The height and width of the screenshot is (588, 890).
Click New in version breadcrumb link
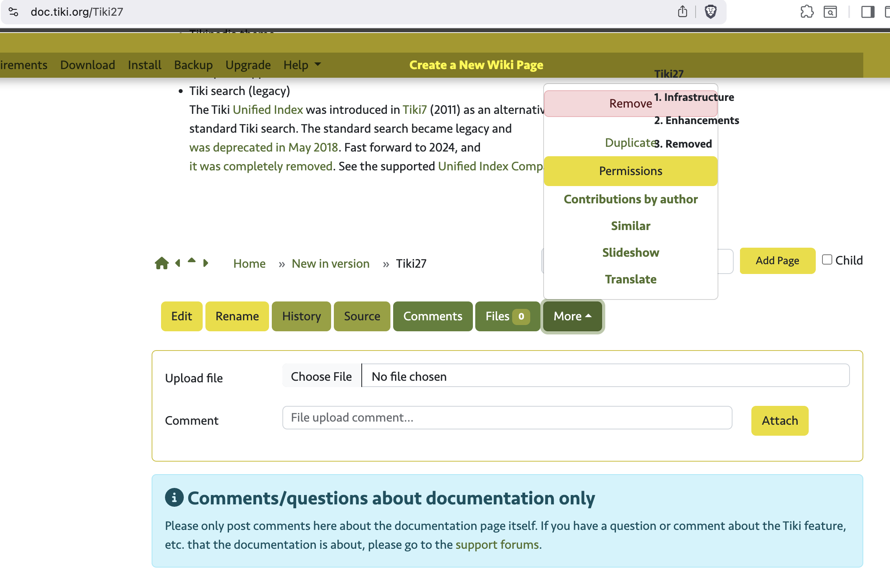click(x=331, y=263)
